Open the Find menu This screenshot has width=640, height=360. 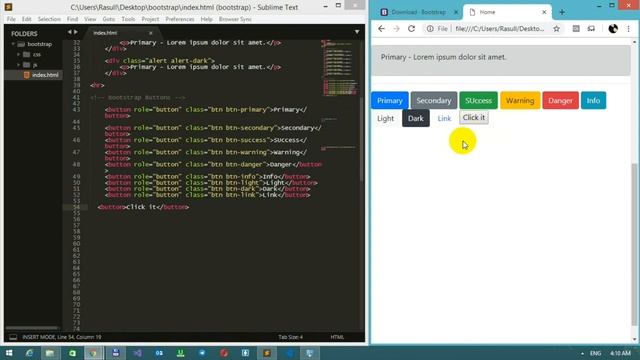[72, 19]
